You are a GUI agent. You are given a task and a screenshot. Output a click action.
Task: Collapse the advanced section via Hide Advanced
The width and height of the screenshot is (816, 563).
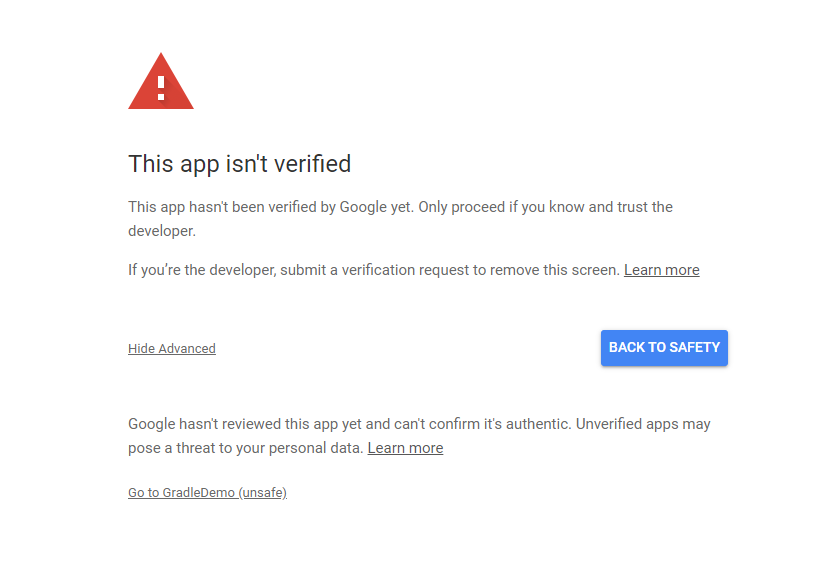pos(172,349)
